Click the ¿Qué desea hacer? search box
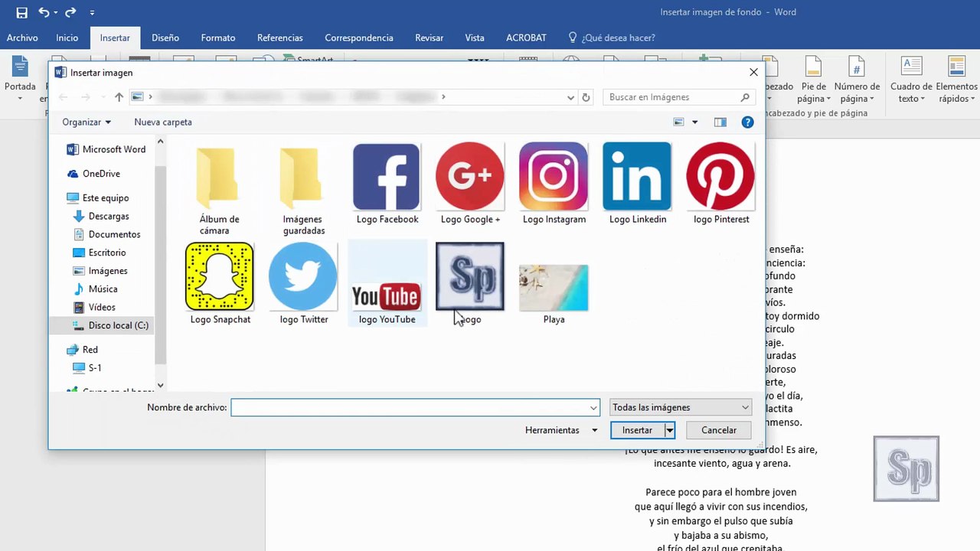Image resolution: width=980 pixels, height=551 pixels. click(x=611, y=37)
